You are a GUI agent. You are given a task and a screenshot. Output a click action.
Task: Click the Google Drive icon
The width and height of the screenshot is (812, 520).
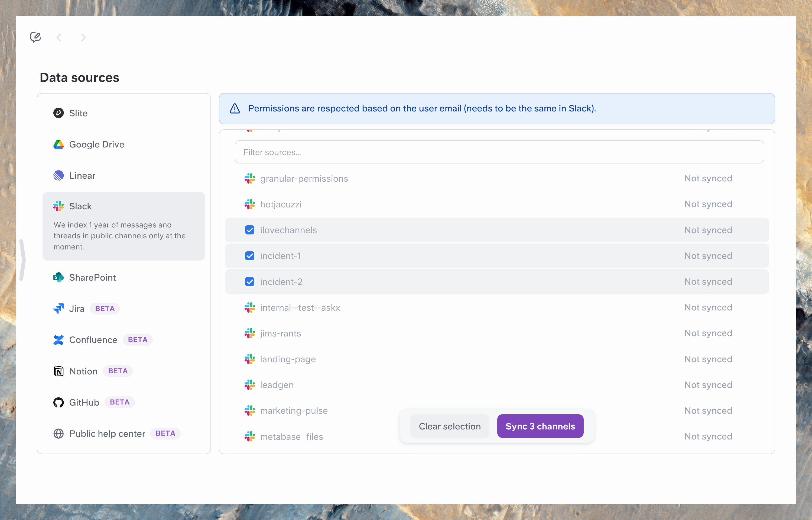point(58,145)
